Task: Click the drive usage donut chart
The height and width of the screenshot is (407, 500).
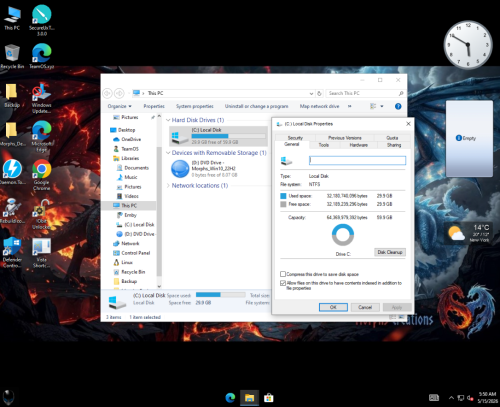Action: 343,235
